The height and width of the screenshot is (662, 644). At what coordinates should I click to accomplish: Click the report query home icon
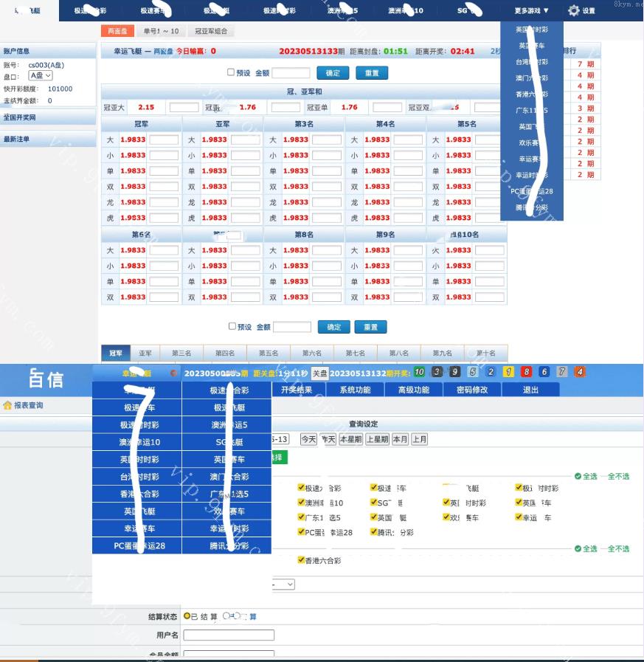(x=7, y=405)
